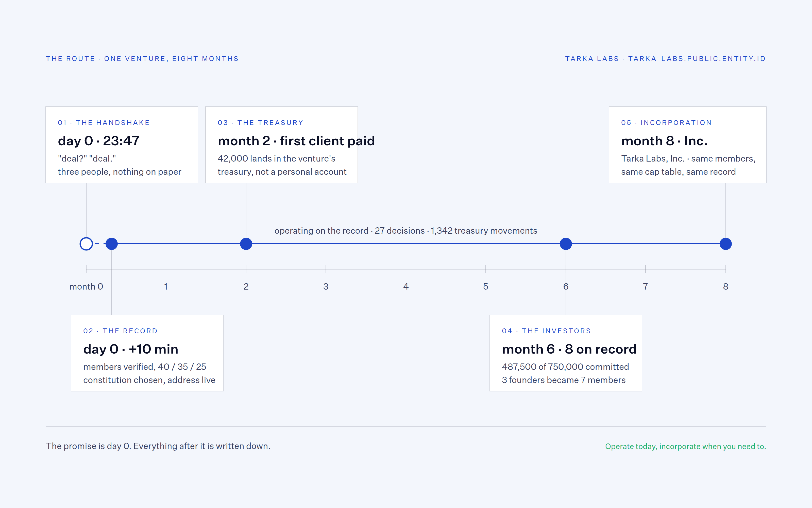Click the axis label '6'
Viewport: 812px width, 508px height.
pyautogui.click(x=566, y=286)
